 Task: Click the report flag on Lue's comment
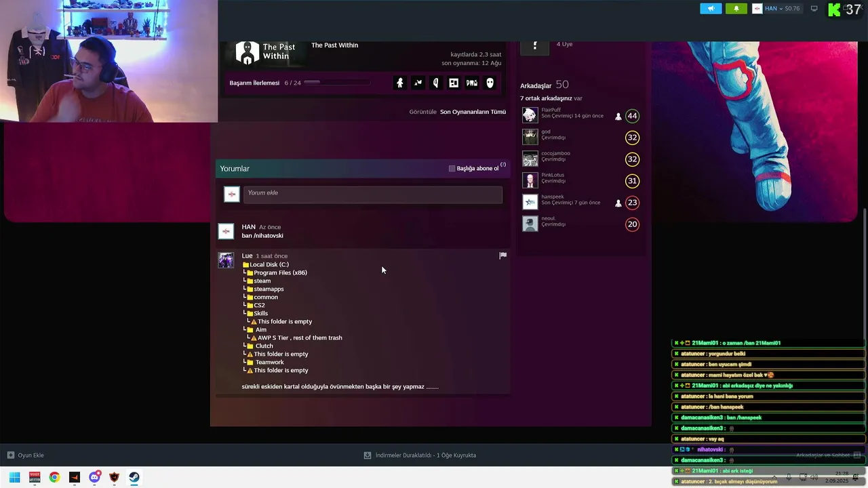(502, 256)
